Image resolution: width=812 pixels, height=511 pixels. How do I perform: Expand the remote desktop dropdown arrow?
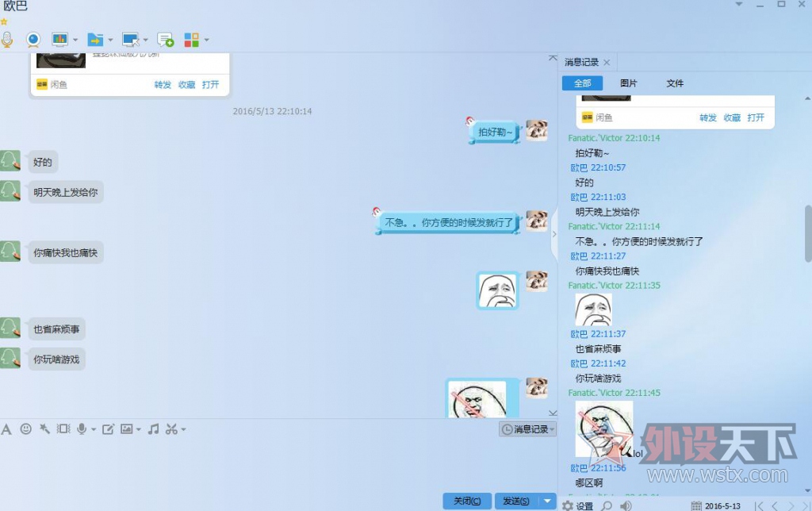(x=145, y=40)
